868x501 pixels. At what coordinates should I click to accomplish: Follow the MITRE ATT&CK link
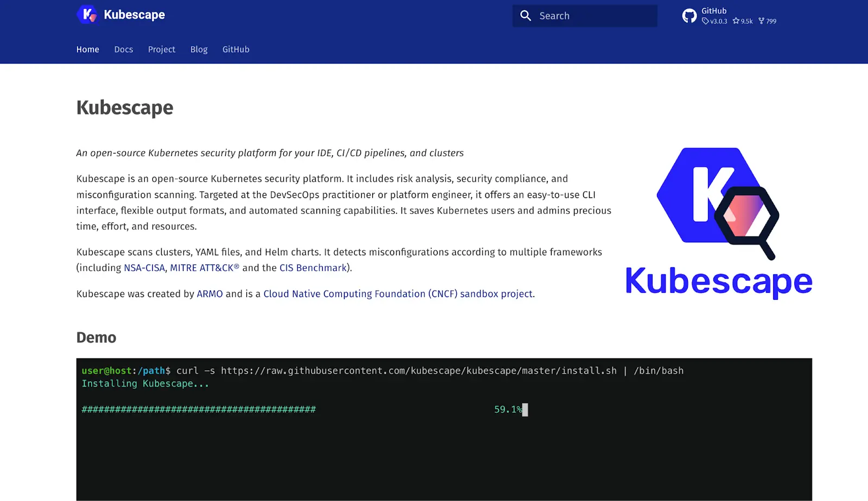[x=205, y=268]
